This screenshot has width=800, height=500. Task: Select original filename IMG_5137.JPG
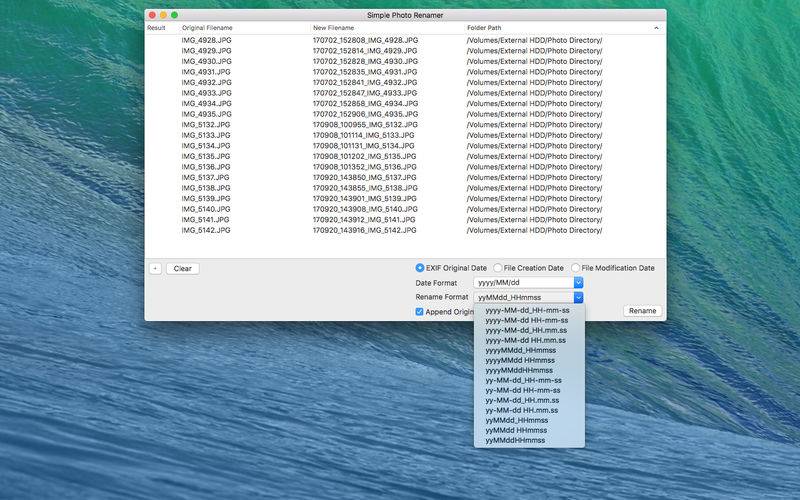click(x=205, y=178)
